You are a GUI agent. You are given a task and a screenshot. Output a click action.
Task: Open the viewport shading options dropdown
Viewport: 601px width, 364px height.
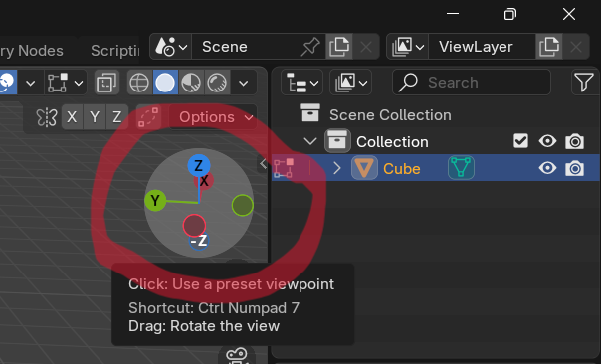(x=244, y=83)
